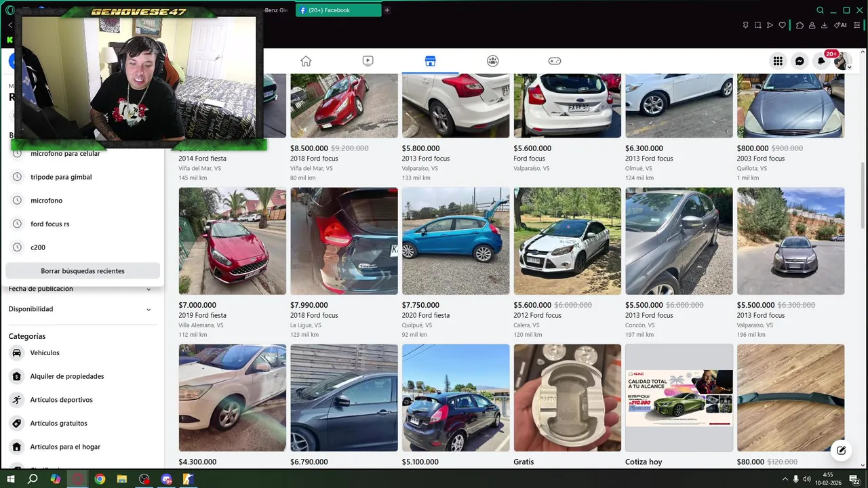This screenshot has width=868, height=488.
Task: Show hidden system tray icons chevron
Action: [x=785, y=479]
